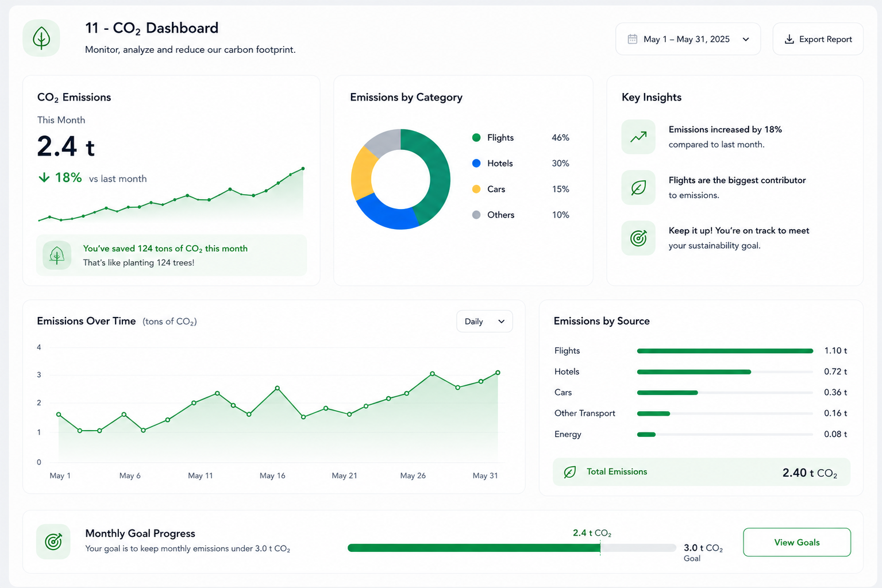Open the Daily interval dropdown
Screen dimensions: 882x588
484,322
